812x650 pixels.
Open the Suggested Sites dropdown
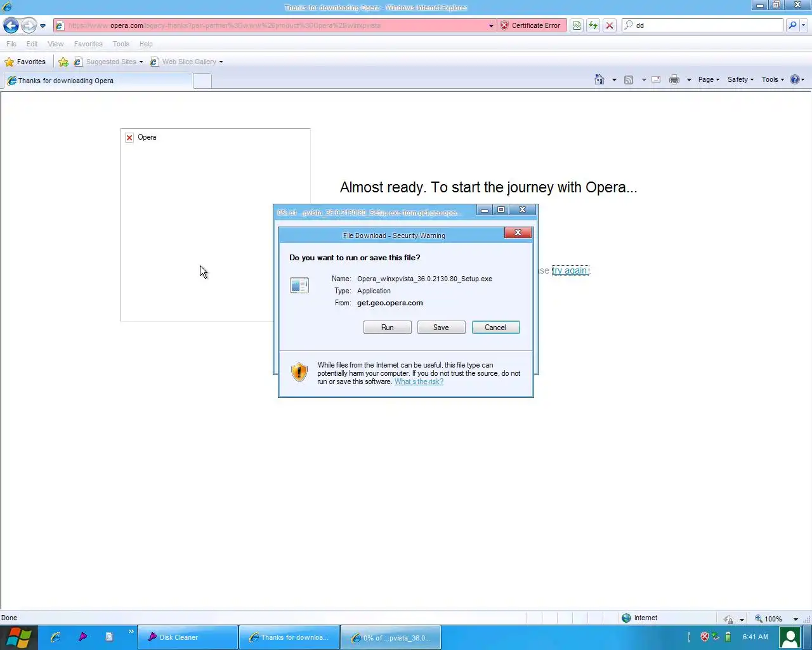point(108,62)
